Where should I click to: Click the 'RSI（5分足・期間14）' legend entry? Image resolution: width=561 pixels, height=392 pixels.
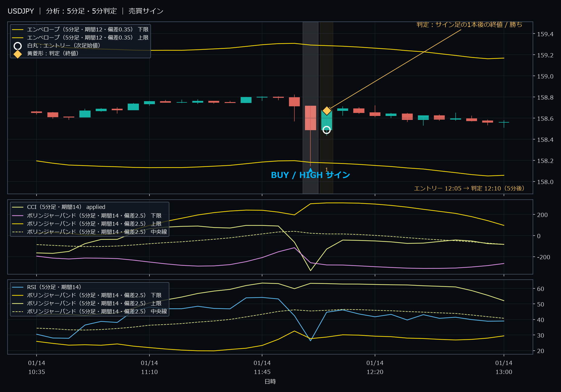[47, 287]
